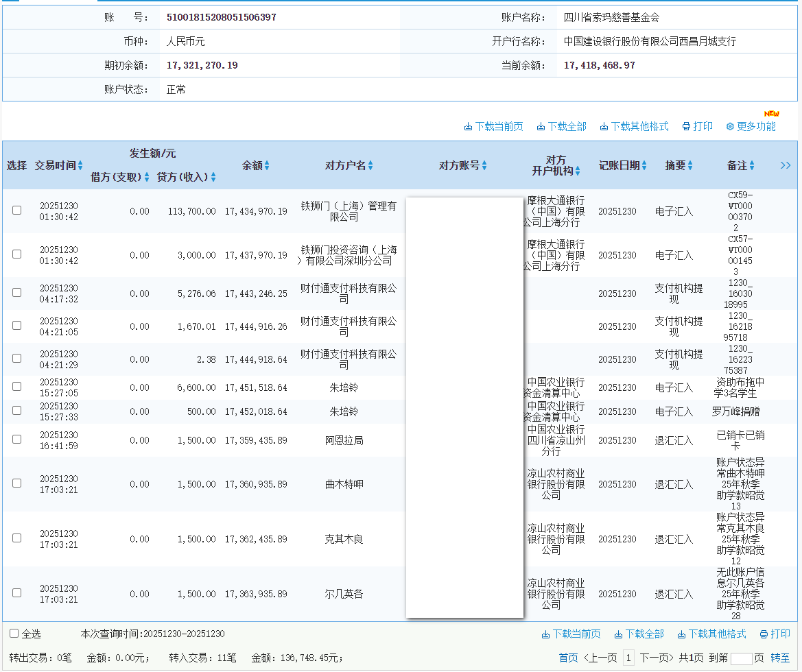Click the bottom 下载全部 download icon
Viewport: 802px width, 672px height.
(619, 634)
